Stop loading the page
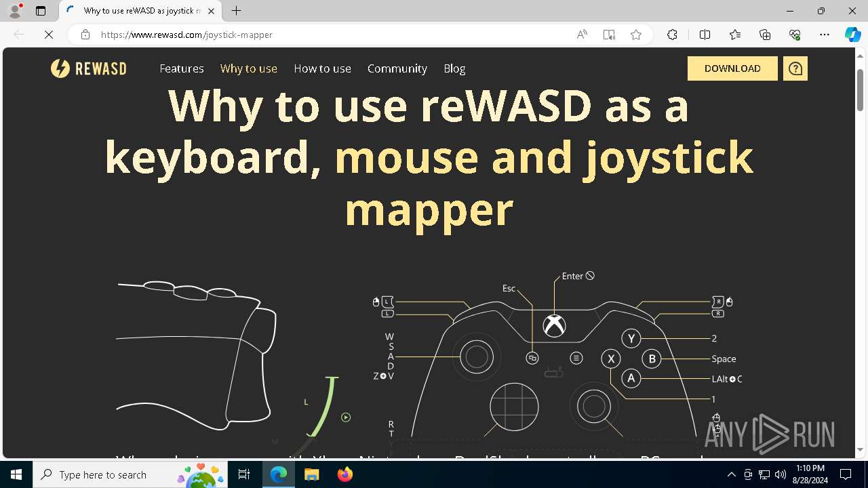 click(x=49, y=35)
